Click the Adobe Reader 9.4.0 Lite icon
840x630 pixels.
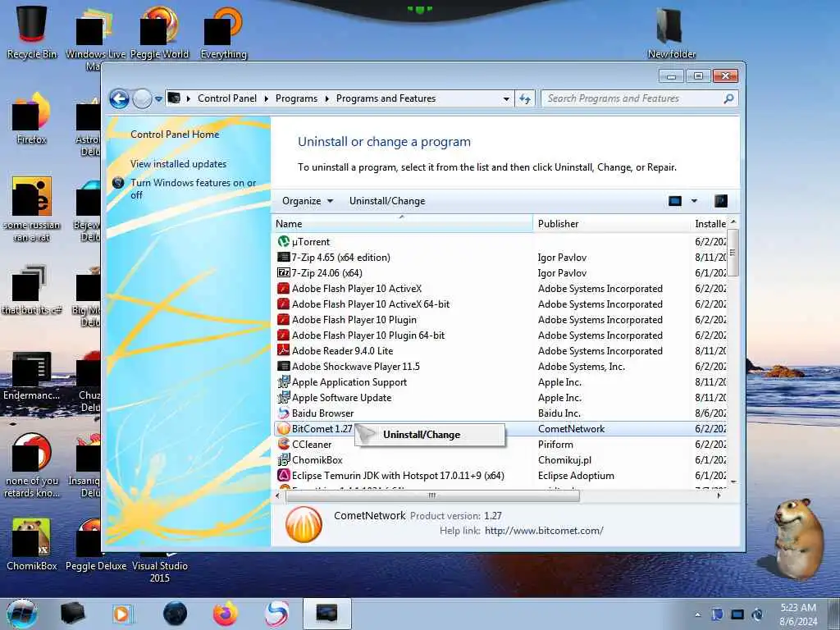coord(283,351)
